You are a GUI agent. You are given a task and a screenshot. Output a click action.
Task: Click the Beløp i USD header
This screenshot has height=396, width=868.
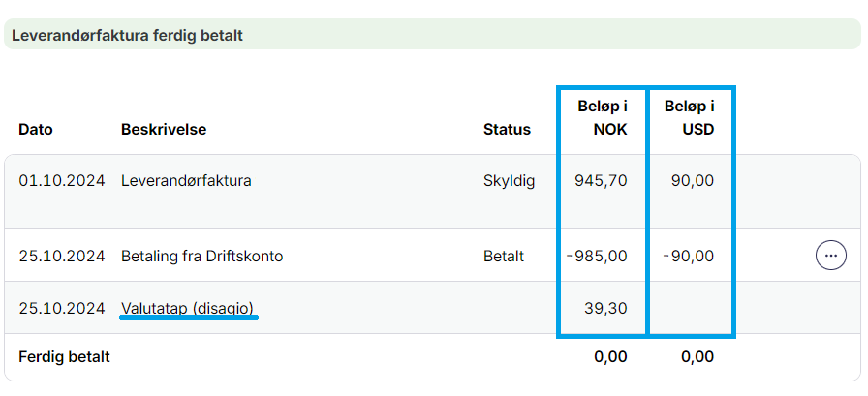(690, 117)
